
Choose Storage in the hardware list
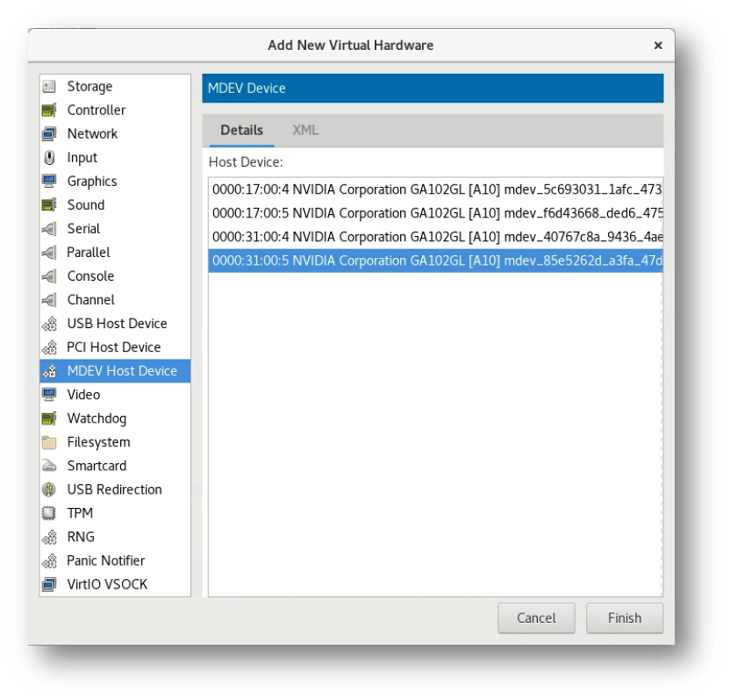(115, 87)
